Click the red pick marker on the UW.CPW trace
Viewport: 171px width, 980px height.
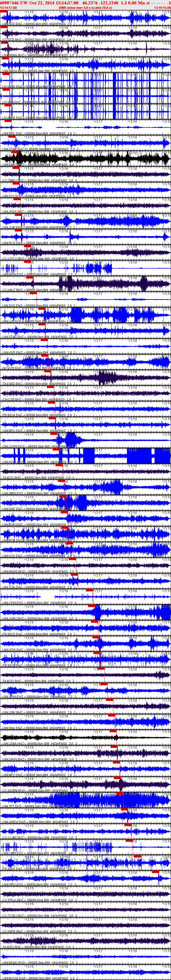[90, 590]
